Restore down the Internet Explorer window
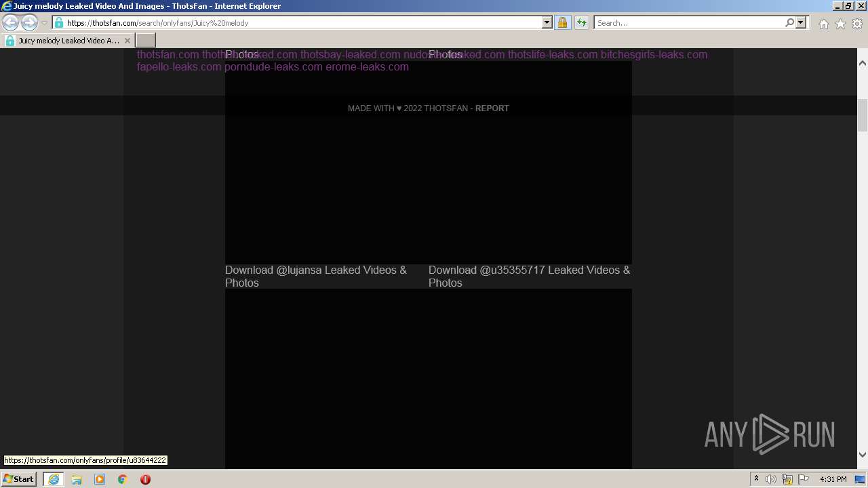This screenshot has height=488, width=868. (848, 6)
